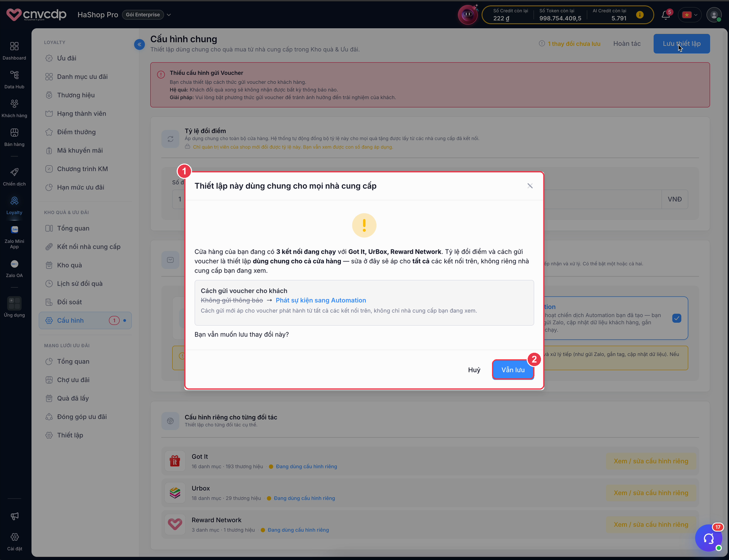Click Xem / sửa cấu hình riêng for Got It
729x560 pixels.
click(651, 461)
